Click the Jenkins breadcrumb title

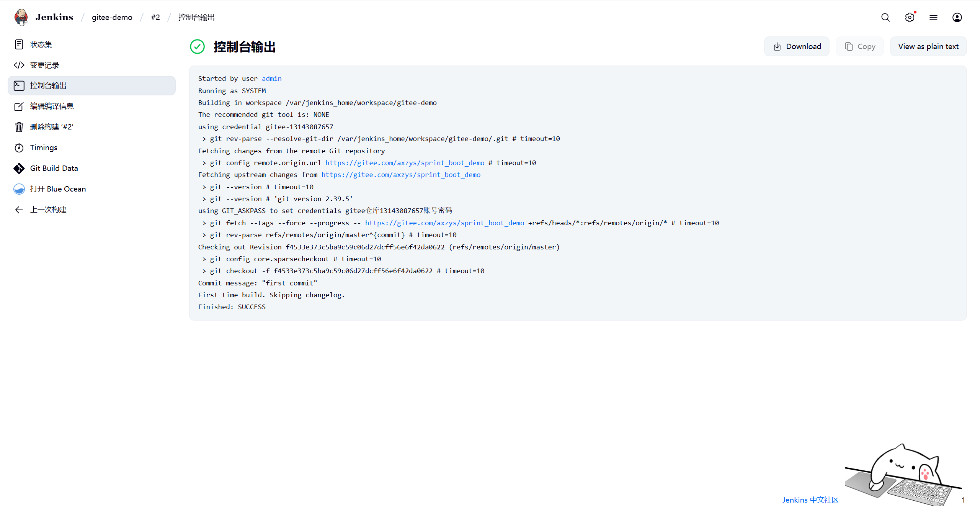tap(54, 17)
